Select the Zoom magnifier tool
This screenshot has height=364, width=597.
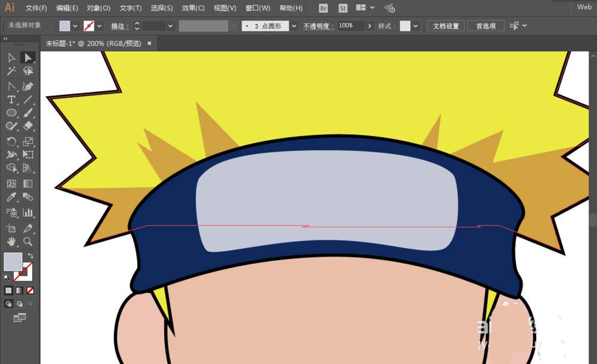pyautogui.click(x=28, y=242)
